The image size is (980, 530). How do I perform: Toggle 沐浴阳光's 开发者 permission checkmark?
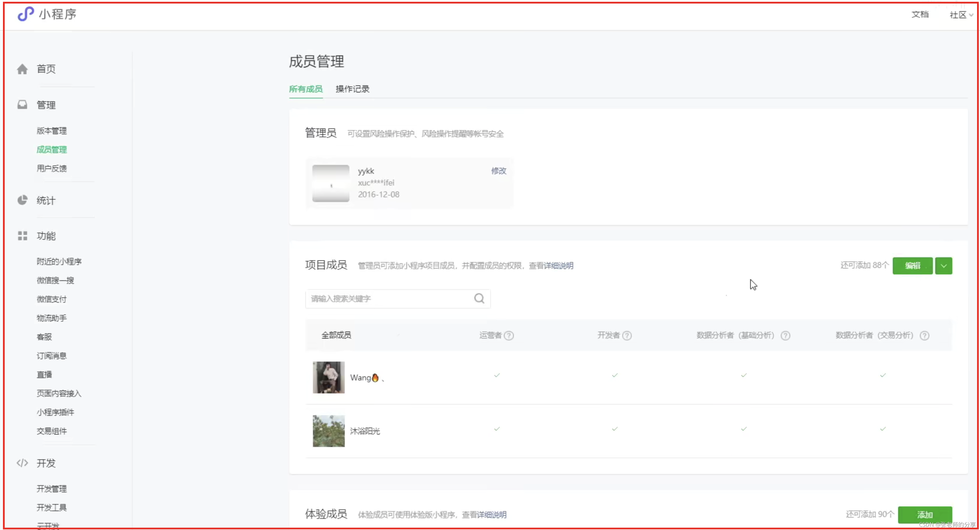pyautogui.click(x=615, y=429)
